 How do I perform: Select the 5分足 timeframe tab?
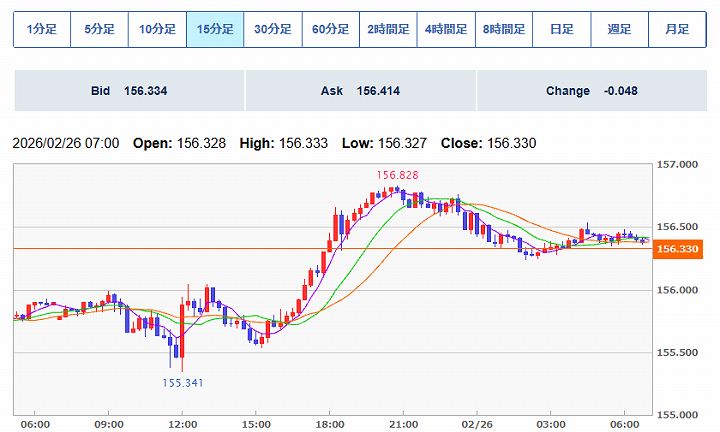coord(99,29)
